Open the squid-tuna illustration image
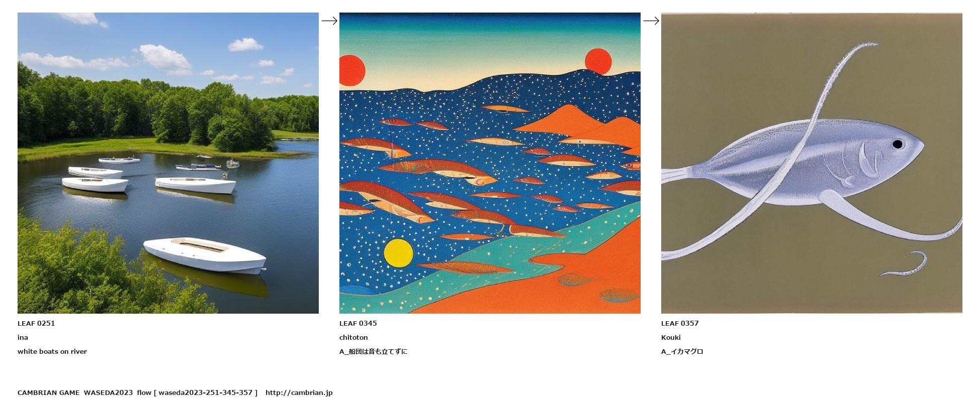 point(812,163)
